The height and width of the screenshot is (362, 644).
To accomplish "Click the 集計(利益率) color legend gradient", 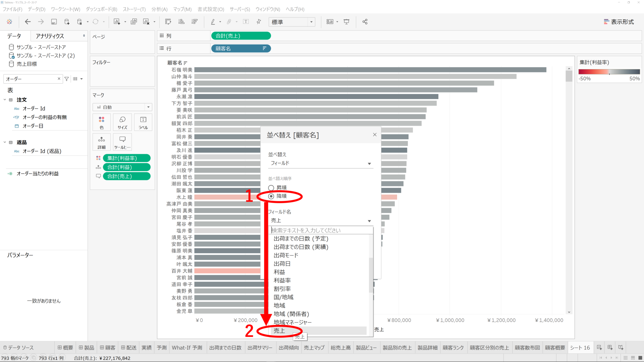I will 609,72.
